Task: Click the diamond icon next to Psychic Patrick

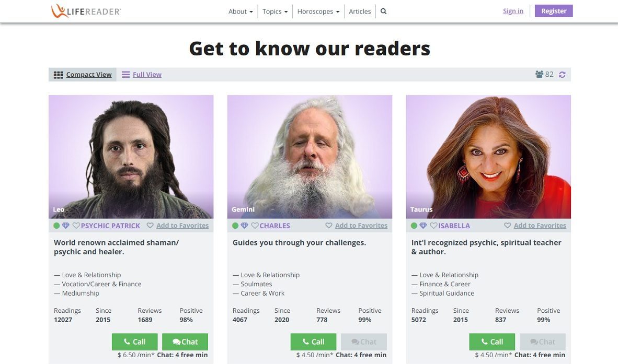Action: tap(66, 226)
